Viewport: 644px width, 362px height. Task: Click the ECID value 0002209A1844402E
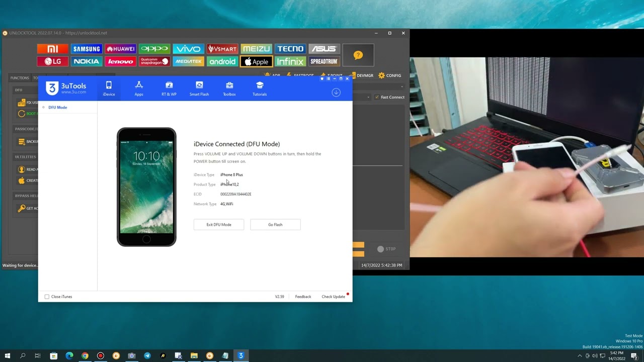[x=235, y=194]
